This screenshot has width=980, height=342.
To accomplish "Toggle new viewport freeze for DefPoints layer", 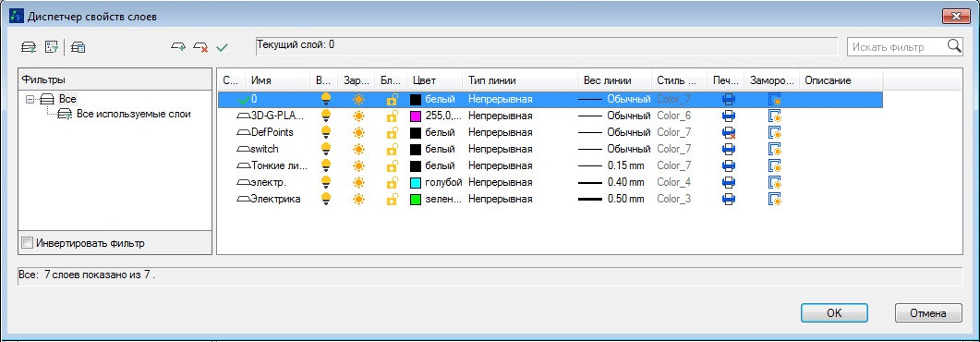I will [775, 132].
